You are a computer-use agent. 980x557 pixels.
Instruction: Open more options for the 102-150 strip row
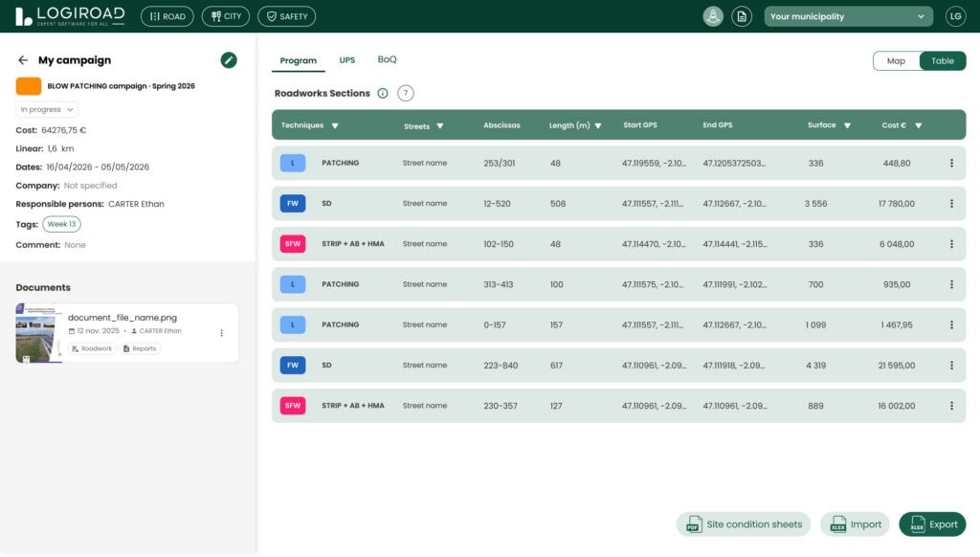pyautogui.click(x=951, y=244)
